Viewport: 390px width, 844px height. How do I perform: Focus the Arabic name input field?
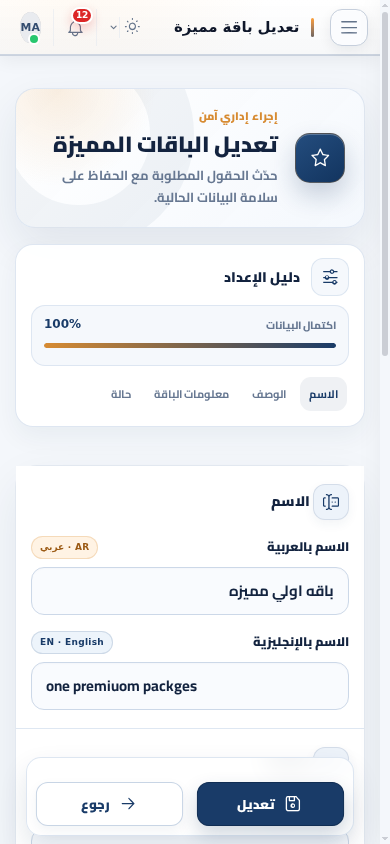[190, 591]
